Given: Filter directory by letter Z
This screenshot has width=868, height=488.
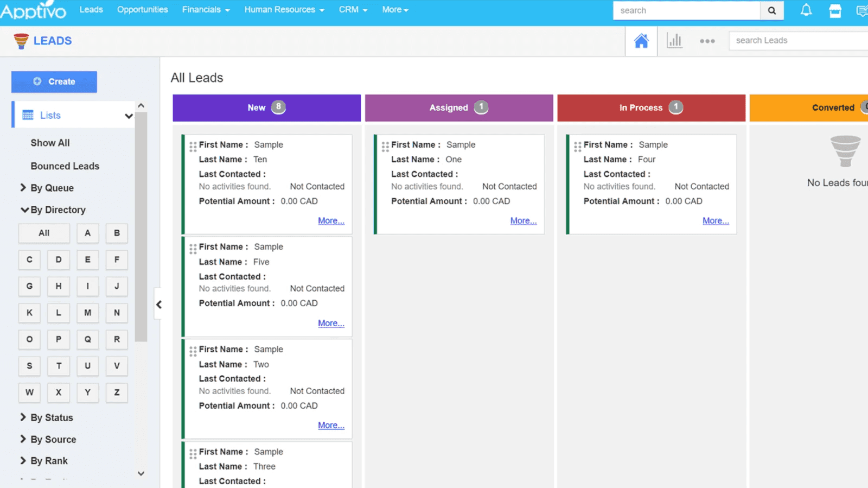Looking at the screenshot, I should [117, 392].
